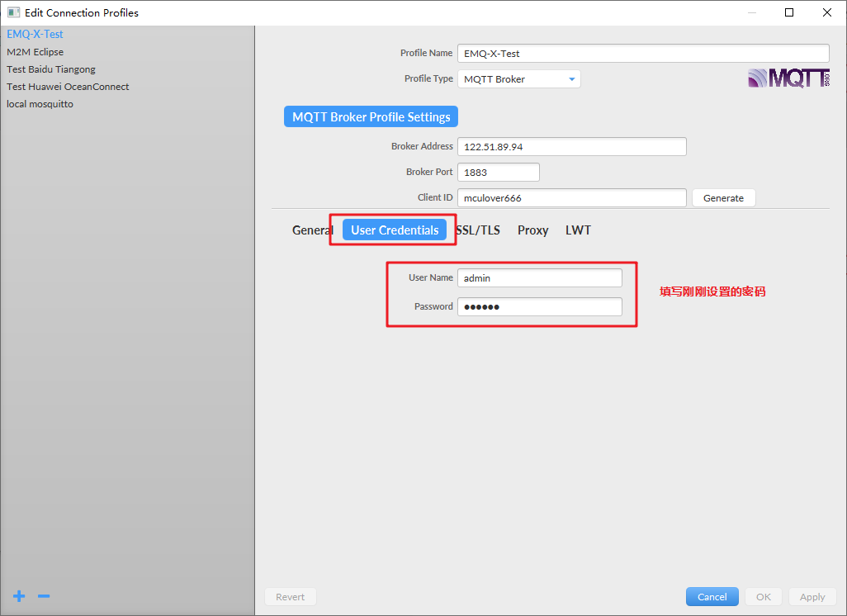Switch to the SSL/TLS tab
Screen dimensions: 847x616
[479, 230]
